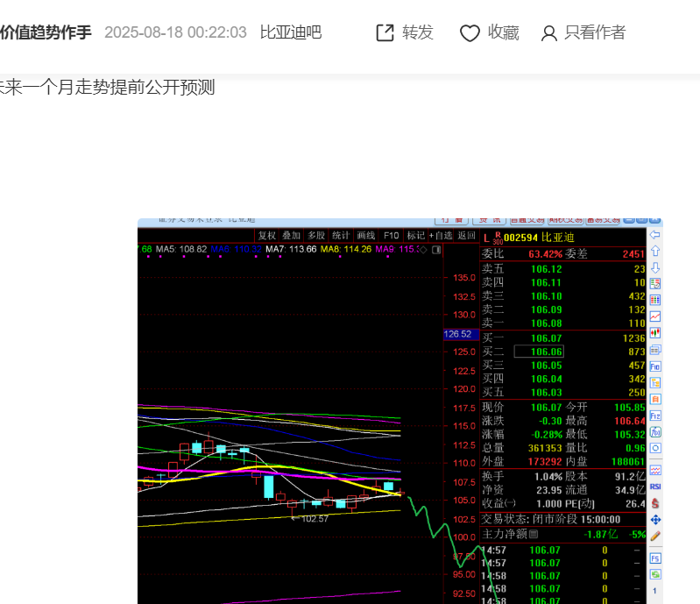Open the 复权 toolbar option
The image size is (700, 604).
coord(267,236)
